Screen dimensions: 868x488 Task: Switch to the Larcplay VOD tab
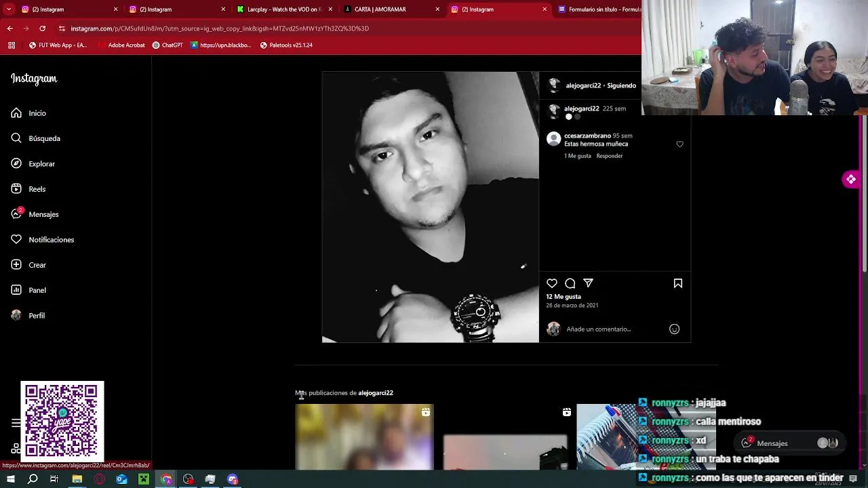click(284, 9)
